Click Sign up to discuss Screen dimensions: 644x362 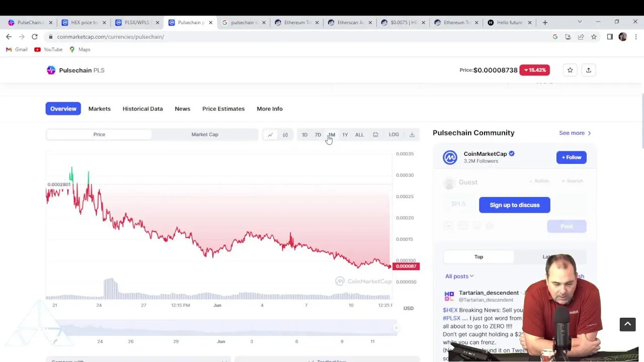(x=515, y=205)
